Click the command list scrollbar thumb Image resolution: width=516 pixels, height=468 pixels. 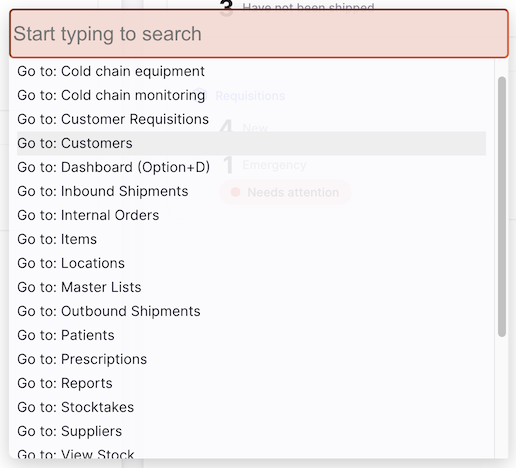pos(502,207)
